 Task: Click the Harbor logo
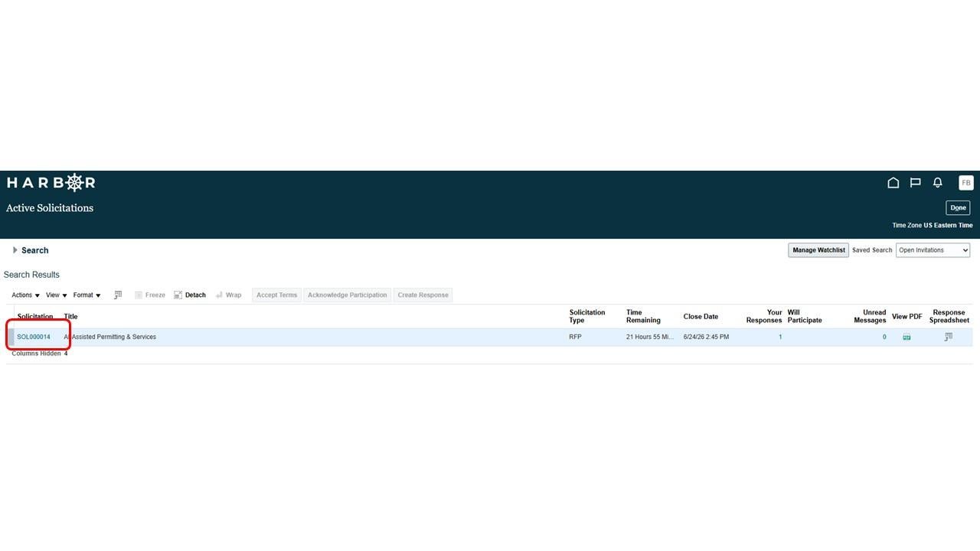(51, 183)
